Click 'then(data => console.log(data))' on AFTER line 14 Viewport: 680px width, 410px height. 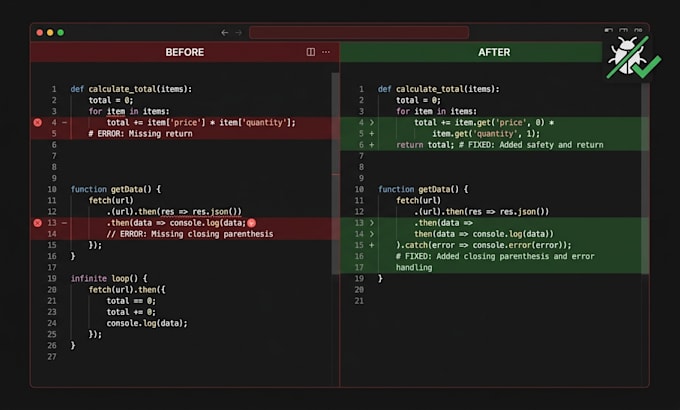484,234
